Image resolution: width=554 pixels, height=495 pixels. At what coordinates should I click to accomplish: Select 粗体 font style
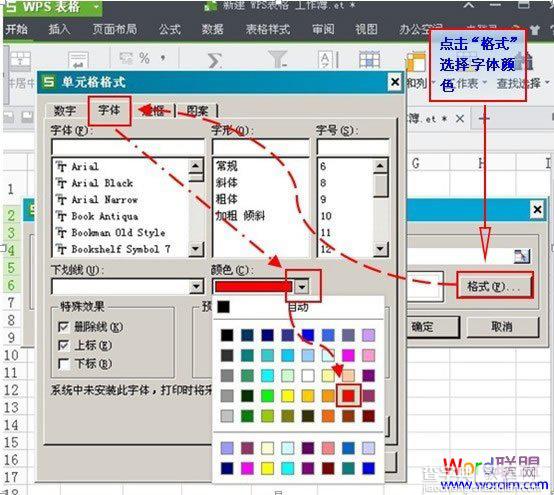[226, 199]
